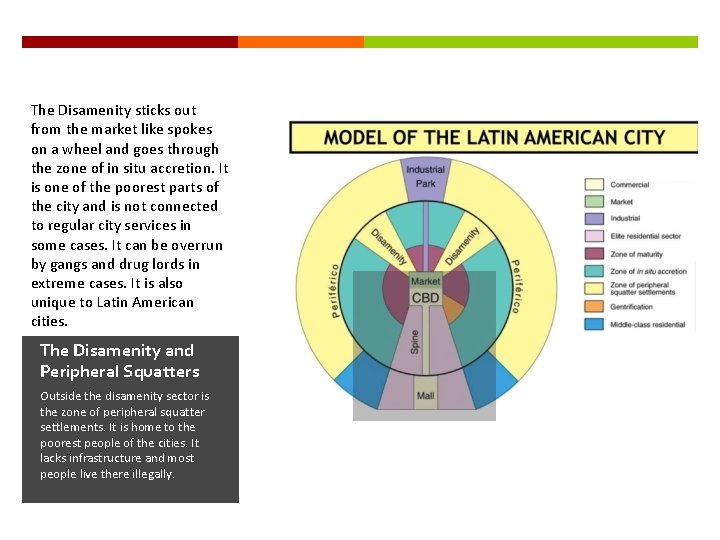This screenshot has width=720, height=540.
Task: Click 'The Disamenity and Peripheral Squatters' heading
Action: [119, 361]
